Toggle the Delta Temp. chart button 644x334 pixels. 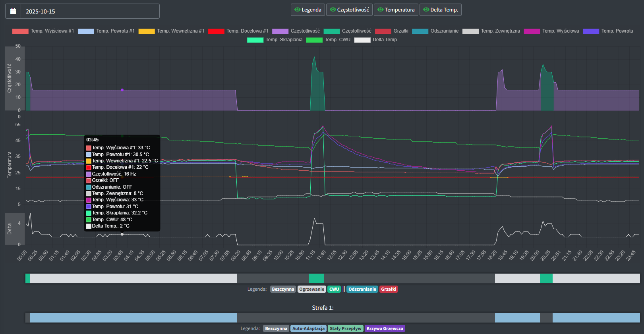(440, 10)
